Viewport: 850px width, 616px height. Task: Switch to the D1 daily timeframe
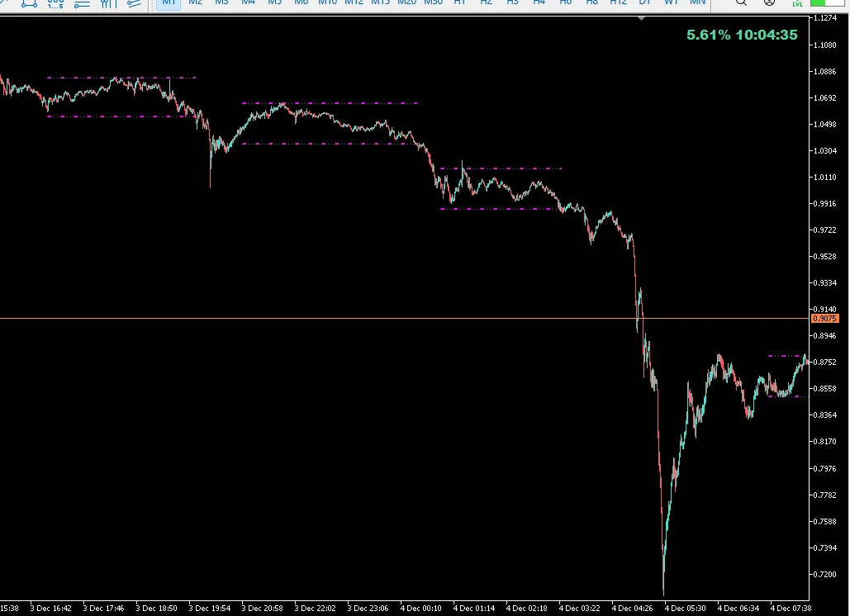(644, 3)
